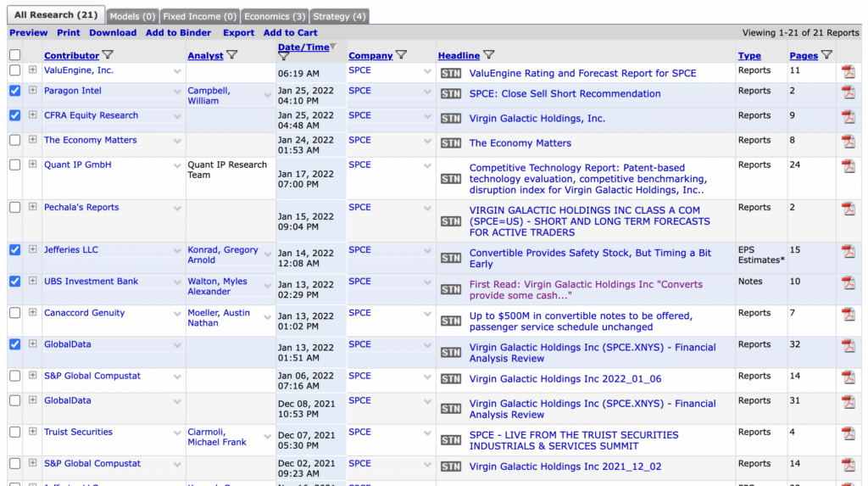Click the Analyst column filter funnel

[x=232, y=55]
